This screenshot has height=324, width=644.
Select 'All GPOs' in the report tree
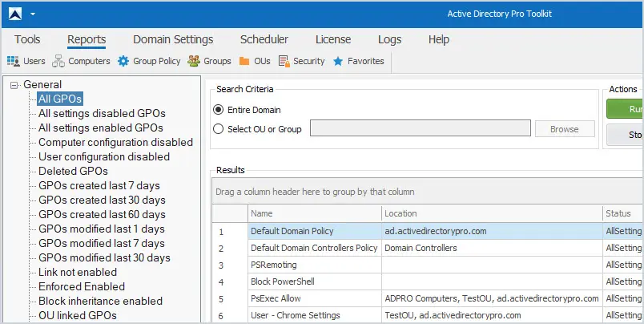(60, 99)
